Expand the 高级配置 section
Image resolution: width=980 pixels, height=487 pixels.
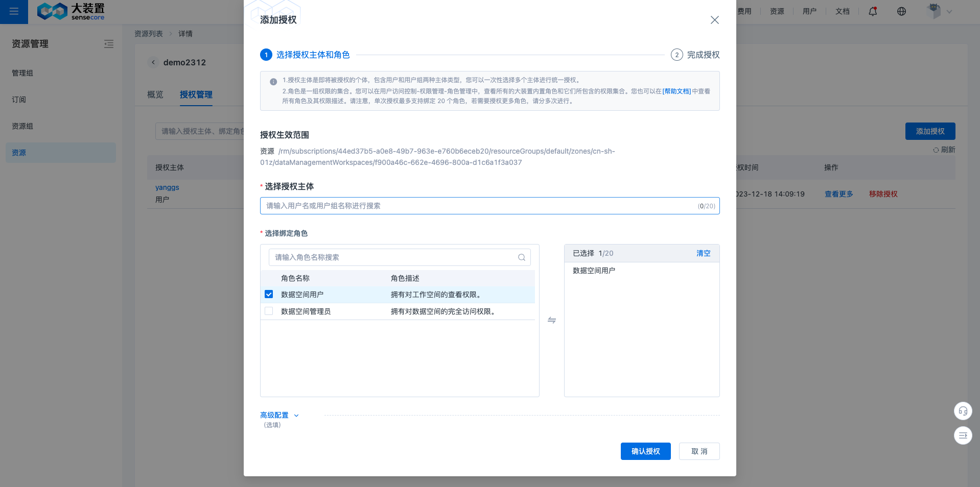pyautogui.click(x=278, y=415)
